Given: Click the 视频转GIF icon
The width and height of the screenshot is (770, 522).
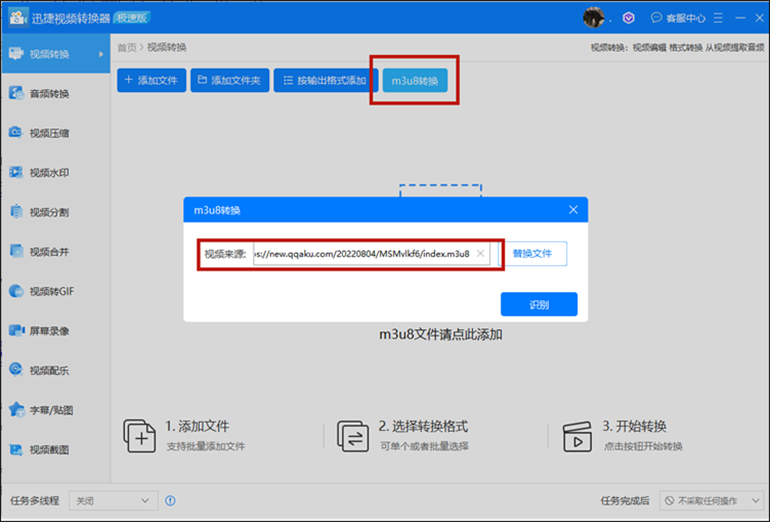Looking at the screenshot, I should click(16, 291).
